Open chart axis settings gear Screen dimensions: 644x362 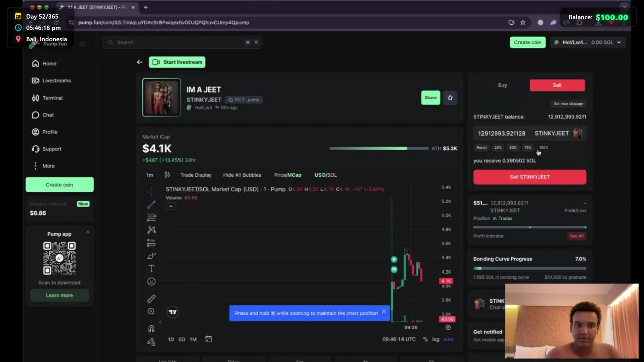coord(448,327)
